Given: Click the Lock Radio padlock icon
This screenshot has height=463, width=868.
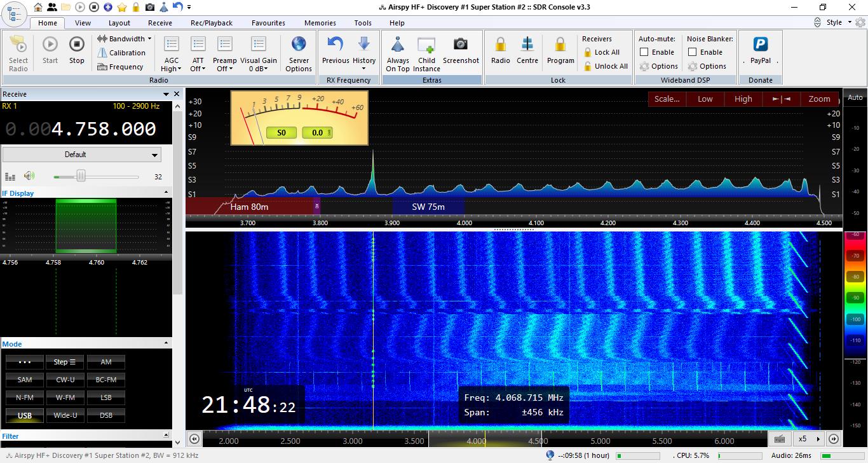Looking at the screenshot, I should point(500,45).
